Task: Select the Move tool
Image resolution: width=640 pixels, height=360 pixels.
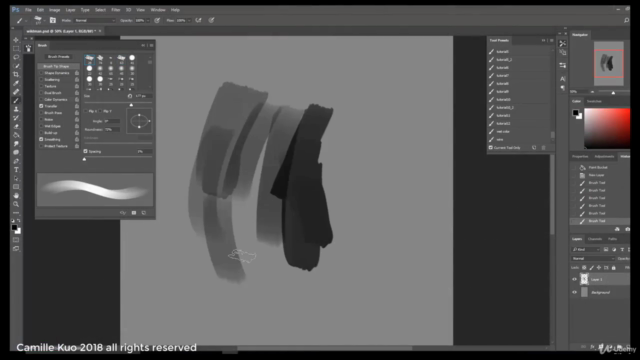Action: click(x=16, y=40)
